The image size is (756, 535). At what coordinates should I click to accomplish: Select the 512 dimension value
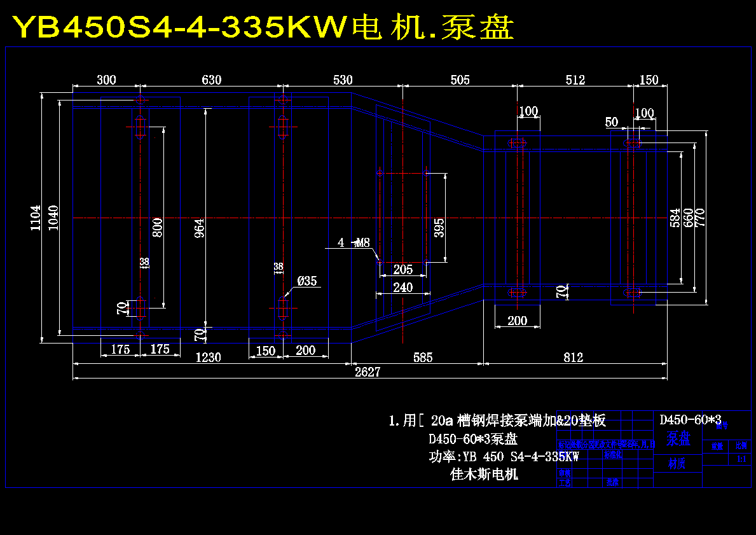575,80
